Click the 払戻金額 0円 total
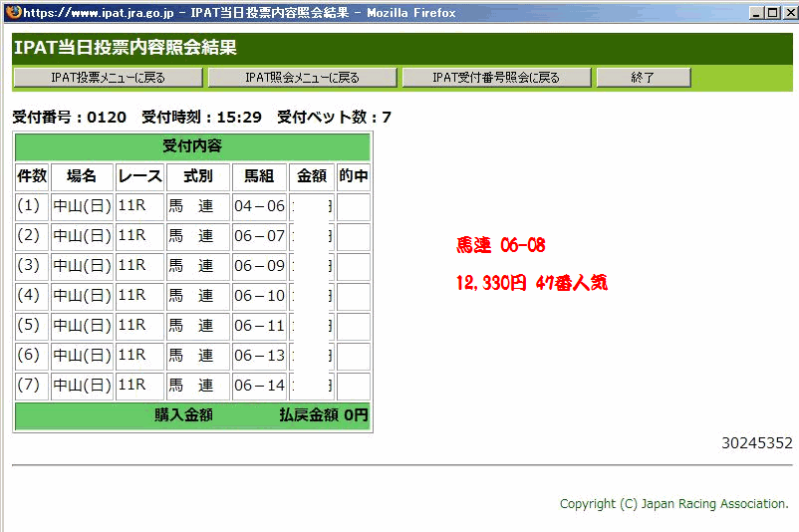Screen dimensions: 799x532 324,415
